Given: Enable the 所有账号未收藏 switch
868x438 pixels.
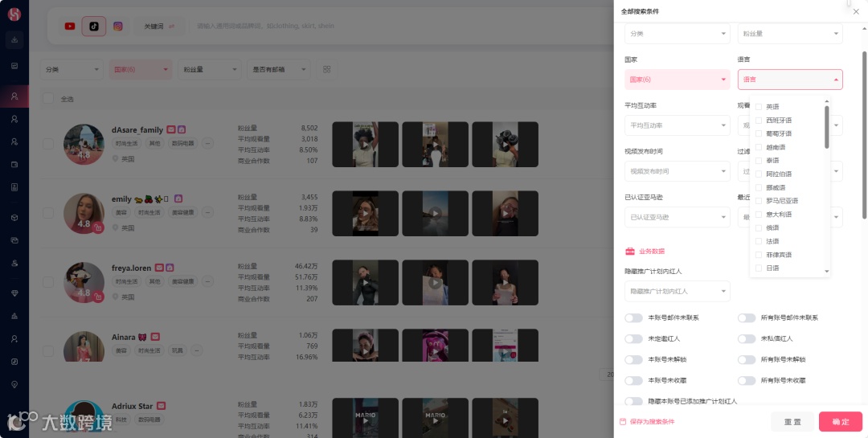Looking at the screenshot, I should tap(746, 380).
